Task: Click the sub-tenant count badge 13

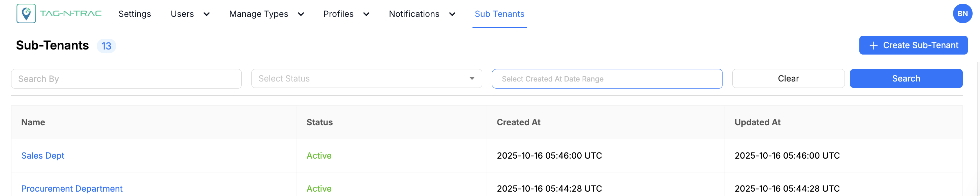Action: point(106,46)
